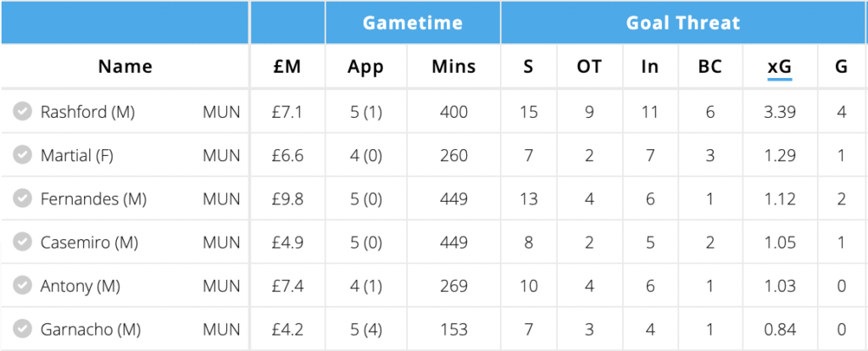Open Rashford (M) player name

pyautogui.click(x=87, y=111)
